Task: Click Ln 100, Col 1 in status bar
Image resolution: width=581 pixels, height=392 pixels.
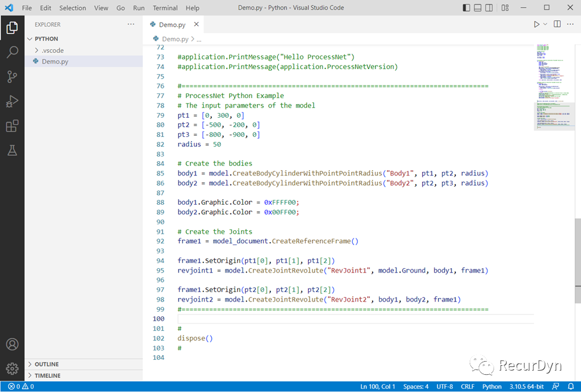Action: tap(377, 386)
